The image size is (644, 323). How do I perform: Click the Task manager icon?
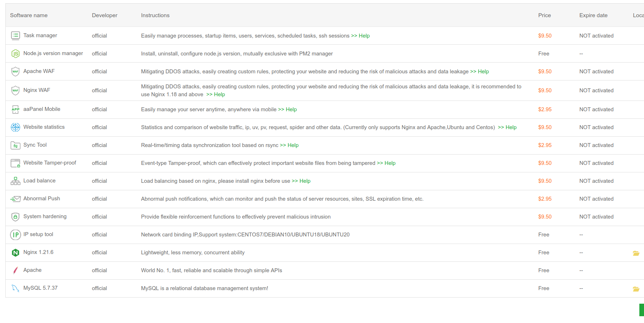tap(15, 35)
